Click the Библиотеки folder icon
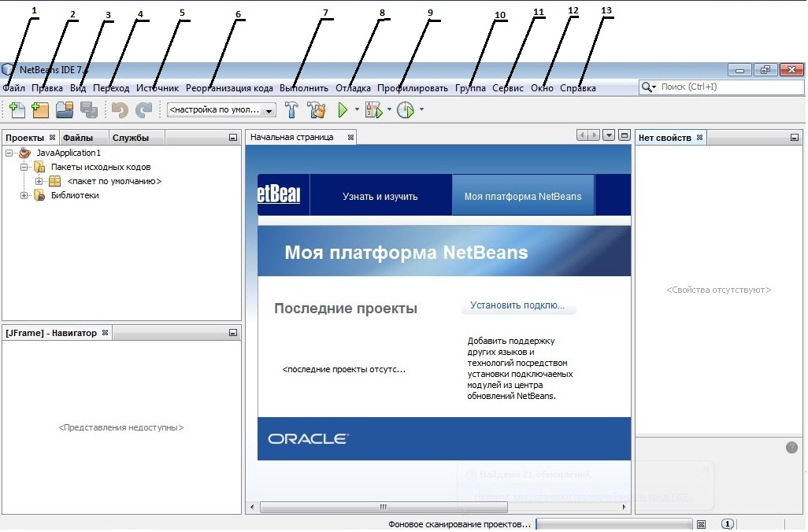 (39, 196)
